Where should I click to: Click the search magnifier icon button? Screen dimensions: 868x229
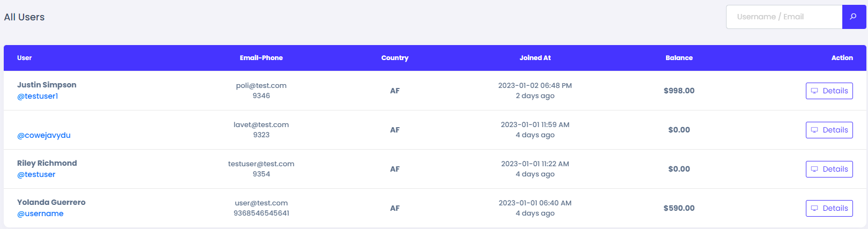pyautogui.click(x=854, y=17)
